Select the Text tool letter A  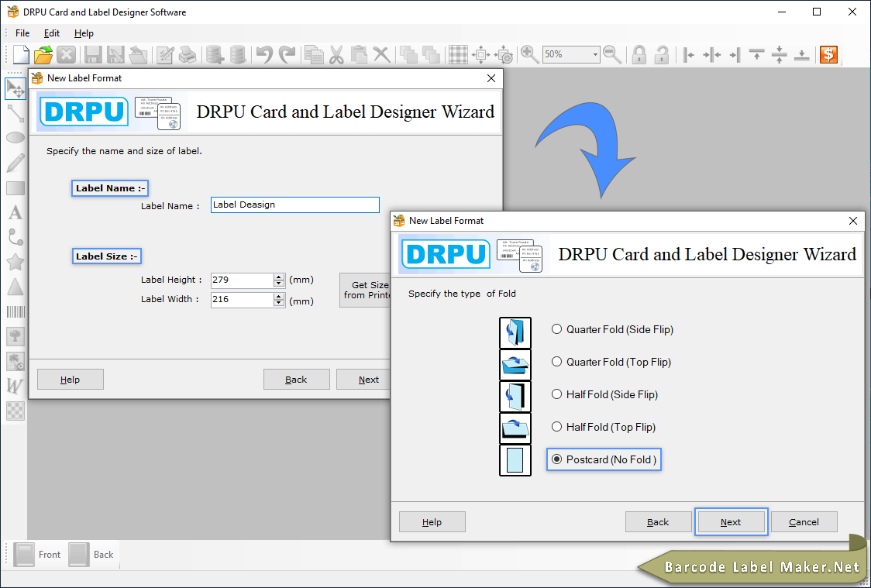[15, 212]
